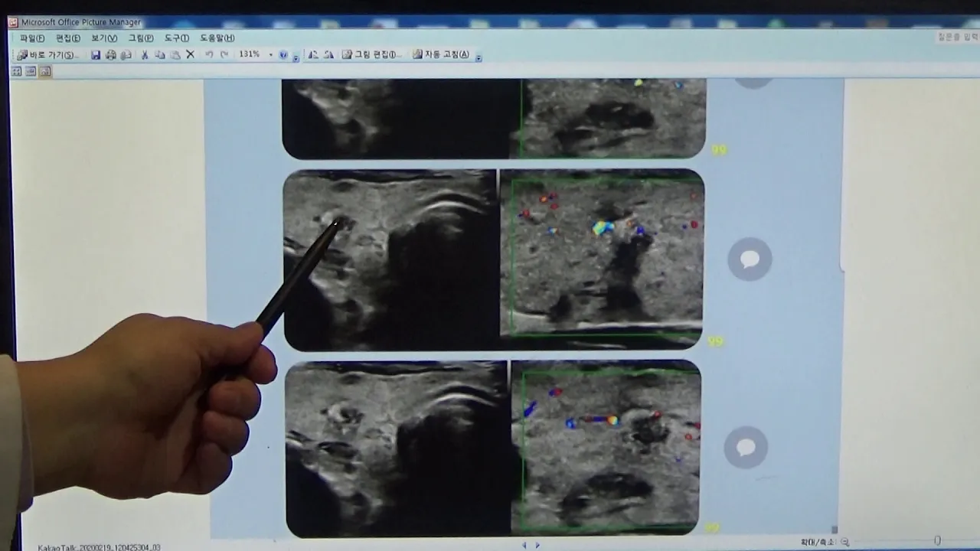Click the blue Help question icon
Viewport: 980px width, 551px height.
283,55
